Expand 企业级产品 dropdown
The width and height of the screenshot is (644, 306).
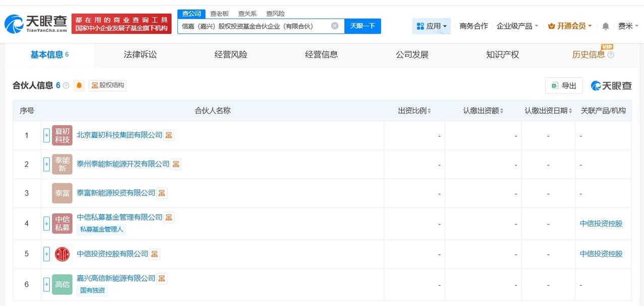pos(518,26)
